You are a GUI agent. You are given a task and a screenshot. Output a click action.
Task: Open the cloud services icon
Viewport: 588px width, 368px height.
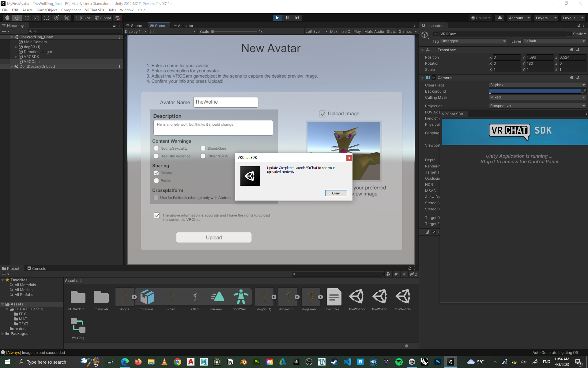[x=500, y=18]
